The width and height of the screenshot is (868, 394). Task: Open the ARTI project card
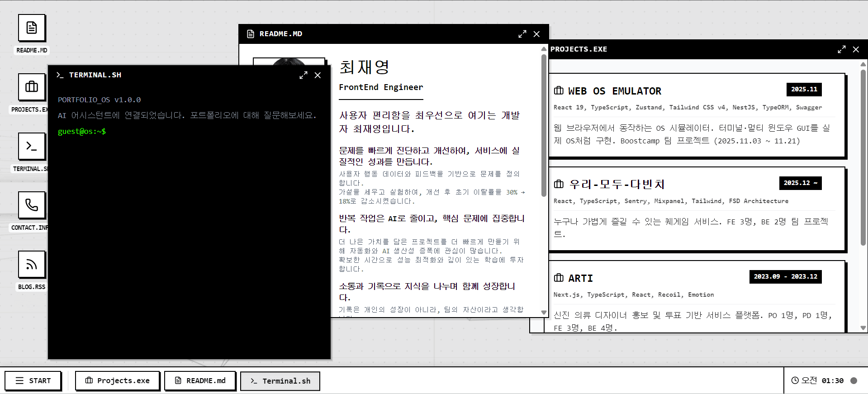[x=697, y=297]
